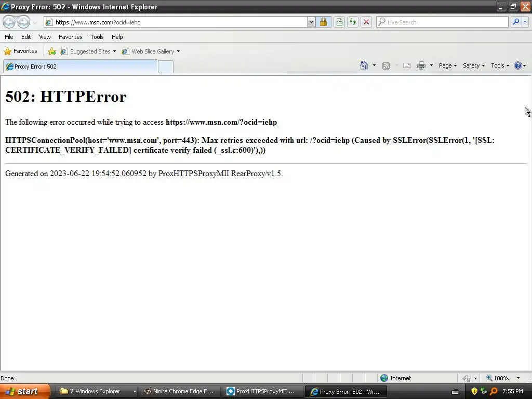Viewport: 532px width, 399px height.
Task: Click the CERTIFICATE_VERIFY_FAILED error text
Action: tap(68, 150)
